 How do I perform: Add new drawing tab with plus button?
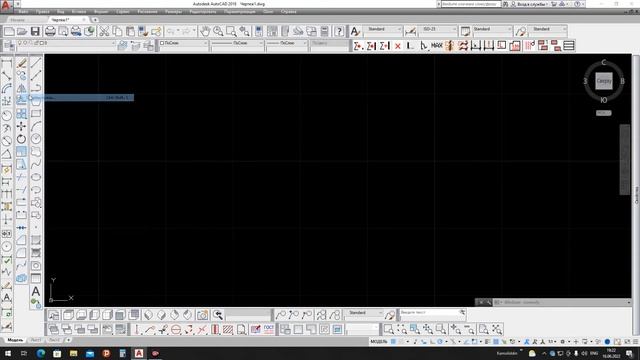[x=95, y=20]
